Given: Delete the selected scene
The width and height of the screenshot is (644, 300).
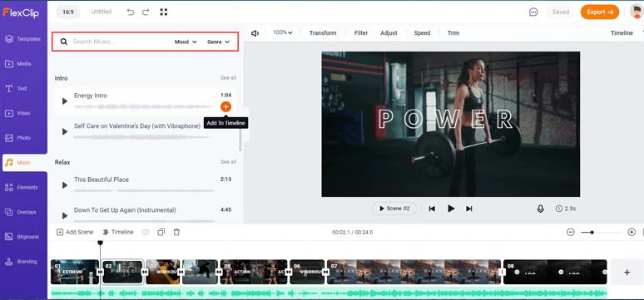Looking at the screenshot, I should (176, 233).
